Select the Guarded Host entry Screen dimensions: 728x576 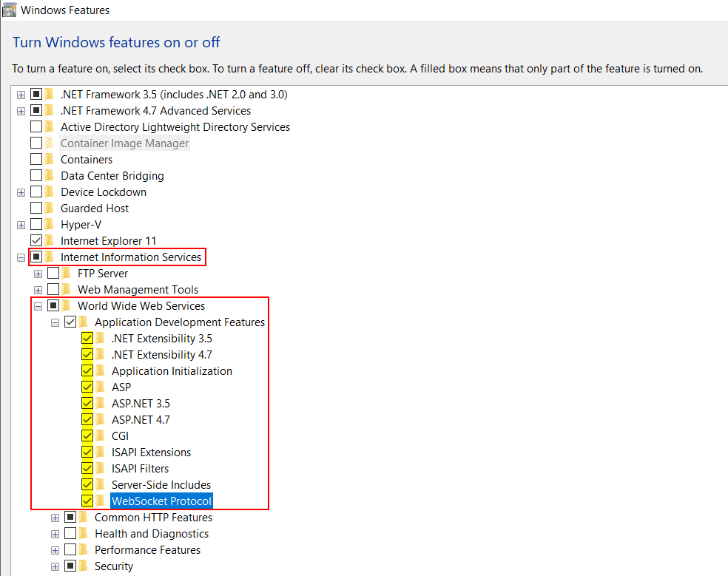pos(95,208)
